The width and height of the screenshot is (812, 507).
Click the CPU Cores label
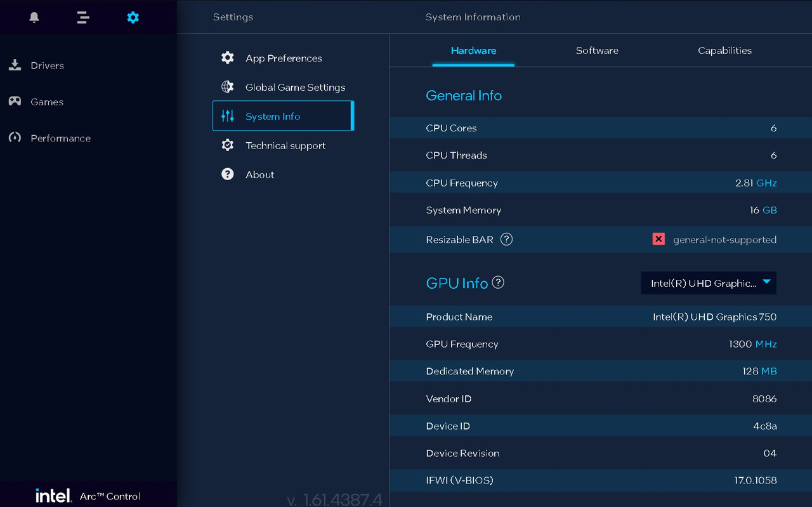tap(451, 128)
